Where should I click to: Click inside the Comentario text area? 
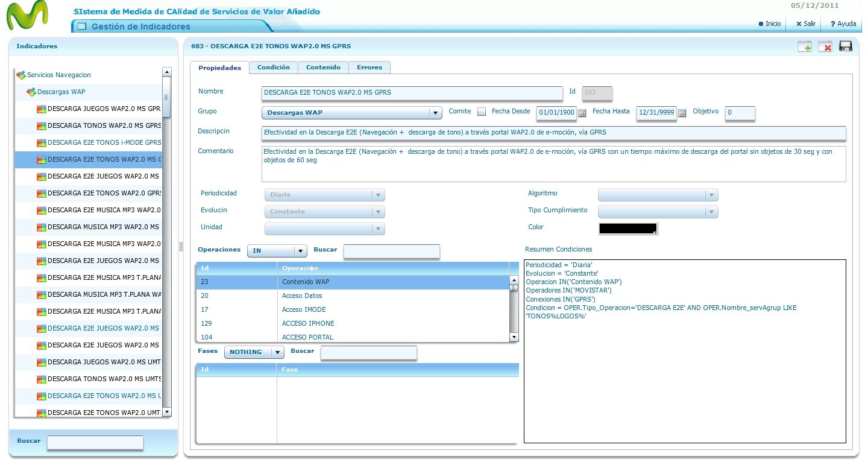pos(553,164)
